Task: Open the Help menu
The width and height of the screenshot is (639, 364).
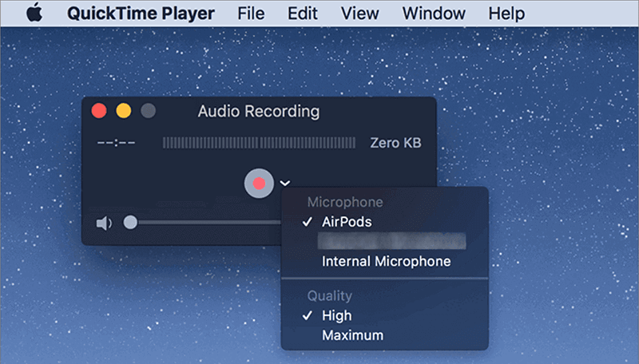Action: click(506, 14)
